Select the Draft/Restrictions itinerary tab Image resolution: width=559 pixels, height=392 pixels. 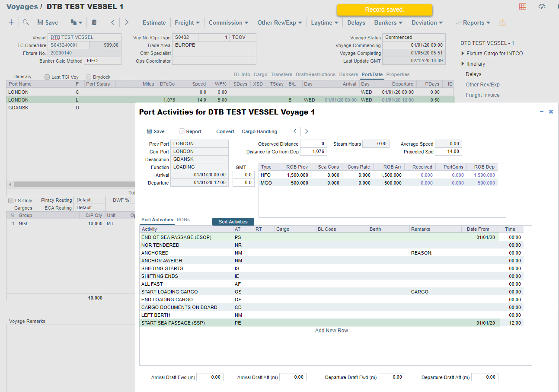click(x=316, y=74)
